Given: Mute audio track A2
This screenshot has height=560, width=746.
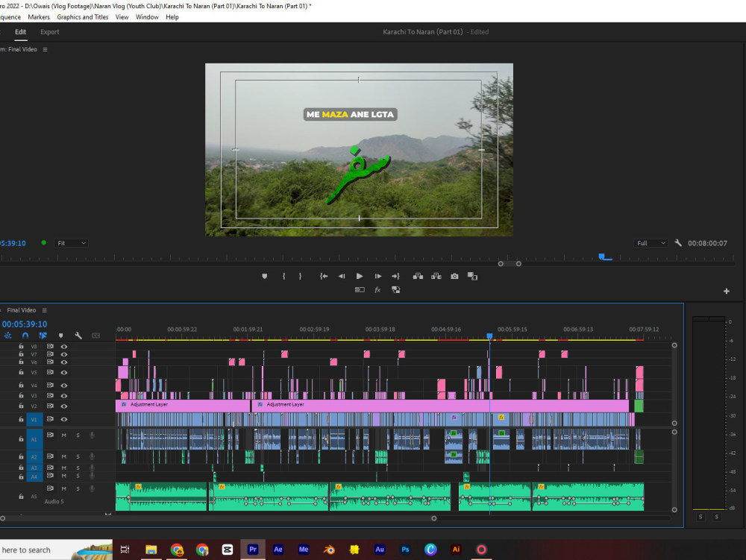Looking at the screenshot, I should (x=63, y=456).
